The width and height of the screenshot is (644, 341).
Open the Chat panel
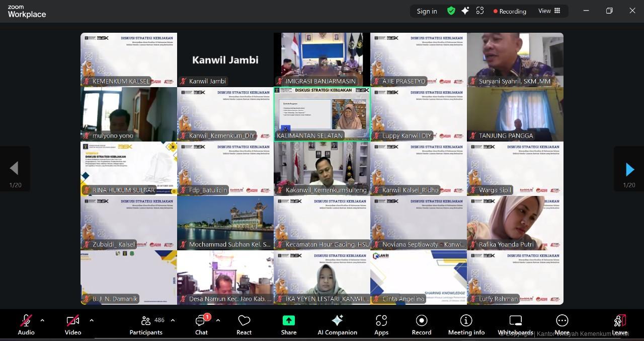(x=201, y=325)
